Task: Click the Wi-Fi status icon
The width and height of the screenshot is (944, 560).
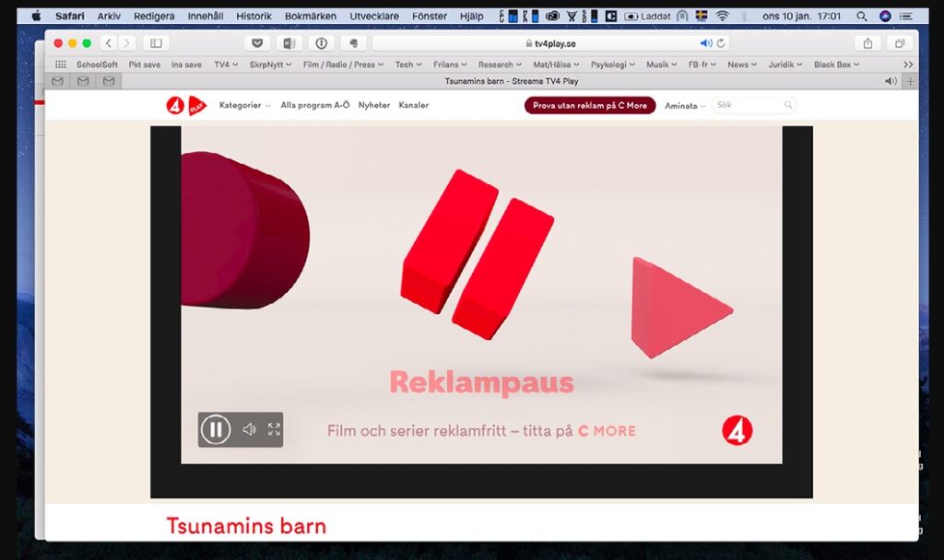Action: [x=723, y=17]
